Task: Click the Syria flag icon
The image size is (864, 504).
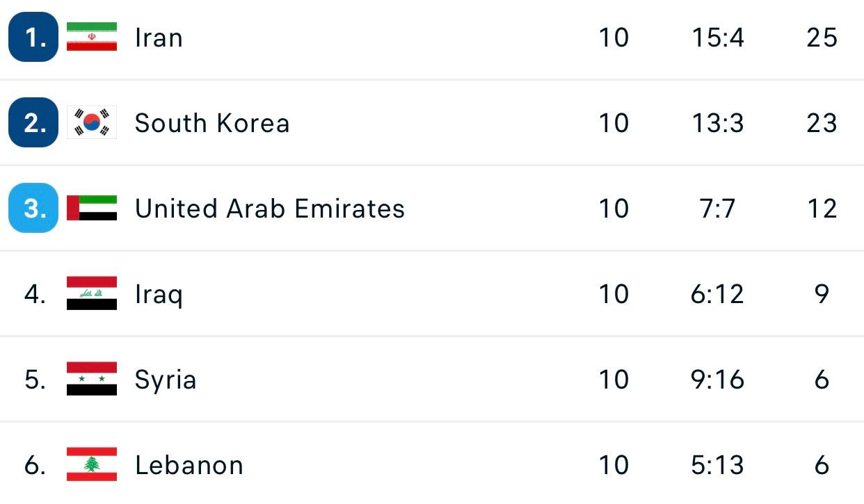Action: click(x=92, y=379)
